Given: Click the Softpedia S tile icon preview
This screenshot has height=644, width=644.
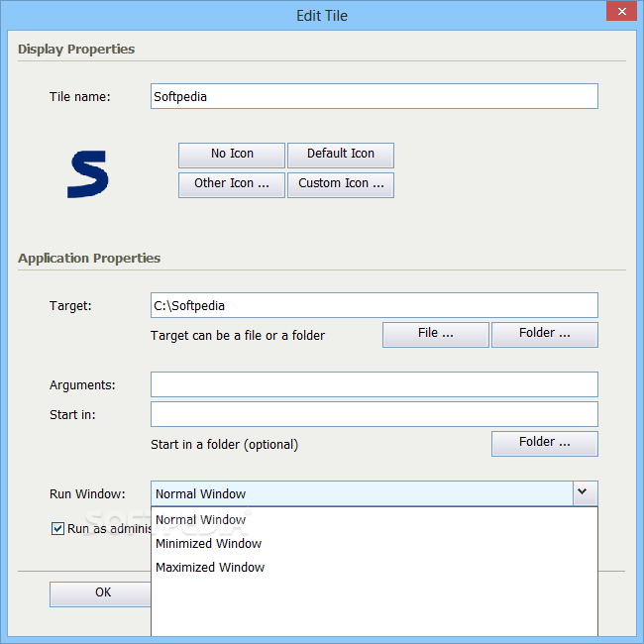Looking at the screenshot, I should coord(88,174).
